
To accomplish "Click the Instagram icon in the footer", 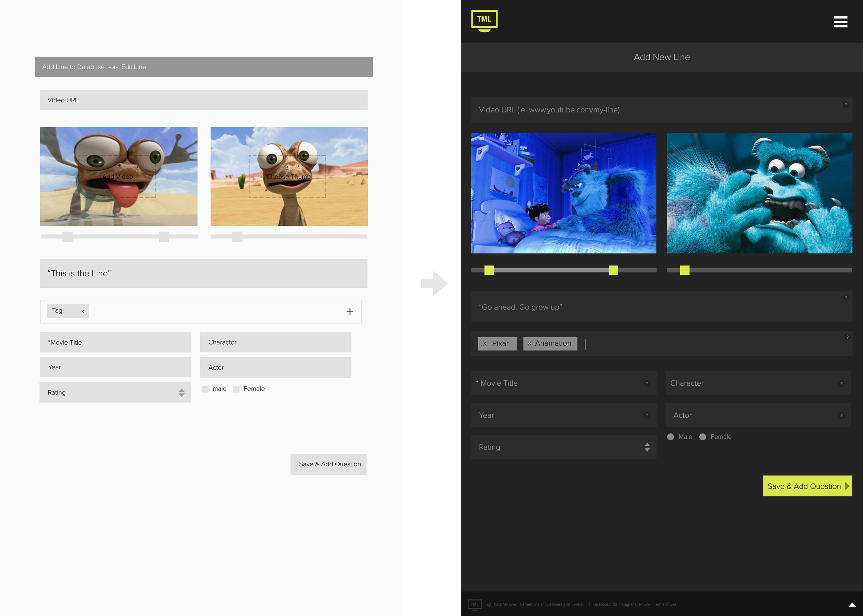I will (615, 604).
